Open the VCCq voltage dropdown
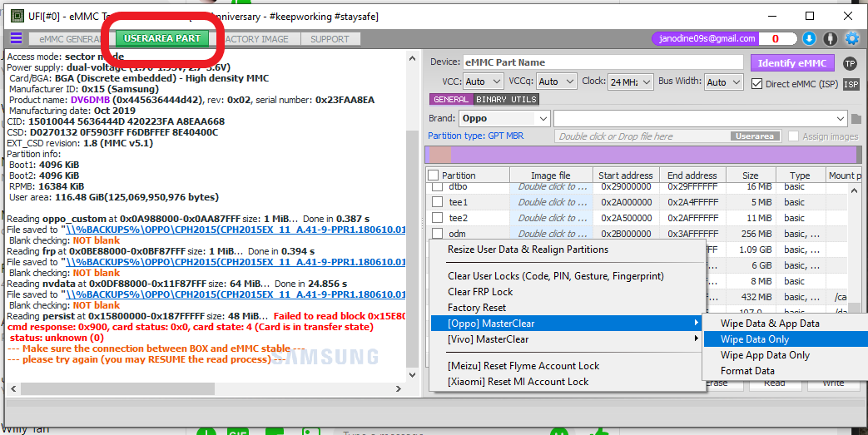This screenshot has height=435, width=868. pos(557,82)
